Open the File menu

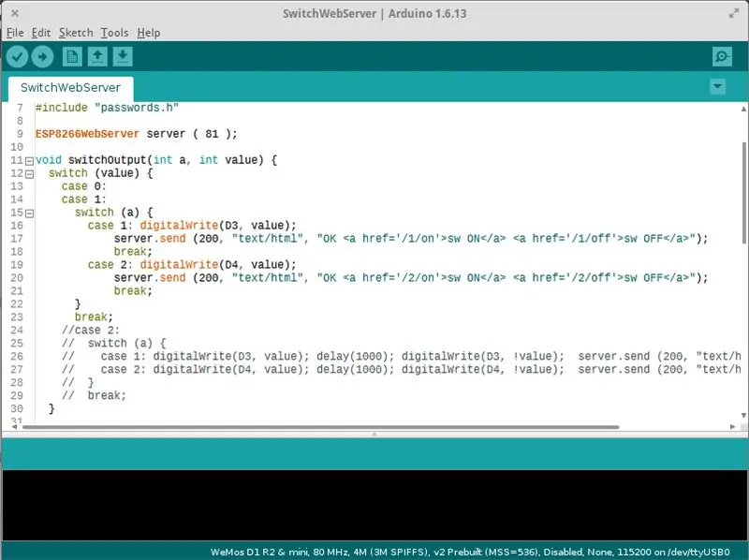point(15,33)
